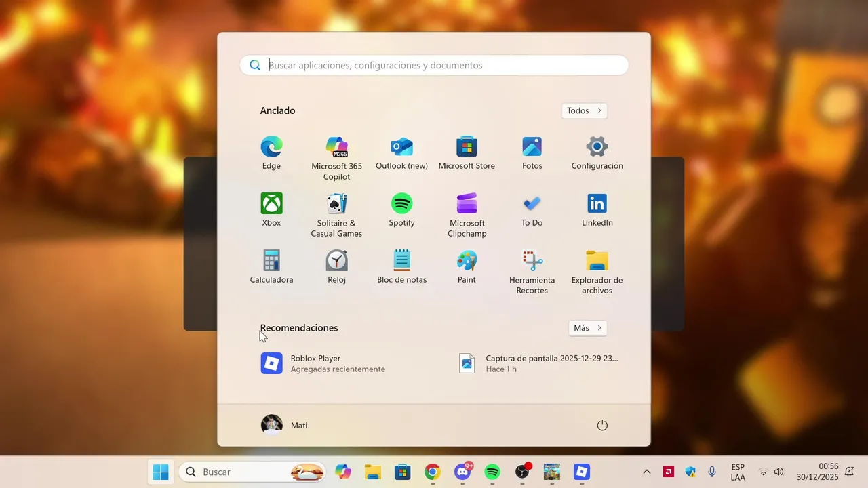The width and height of the screenshot is (868, 488).
Task: Open Configuración settings app
Action: pos(597,153)
